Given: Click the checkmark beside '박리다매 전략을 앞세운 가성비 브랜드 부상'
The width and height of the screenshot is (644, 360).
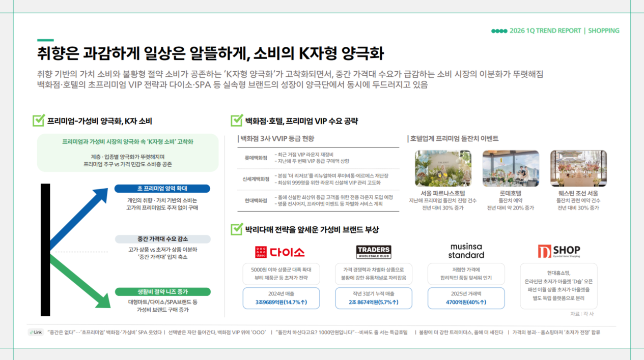Looking at the screenshot, I should coord(236,229).
